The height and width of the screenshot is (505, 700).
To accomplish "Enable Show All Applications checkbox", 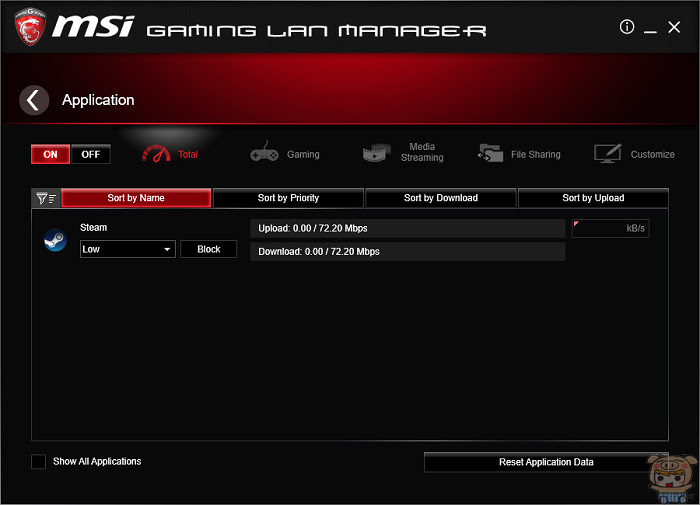I will click(x=38, y=462).
